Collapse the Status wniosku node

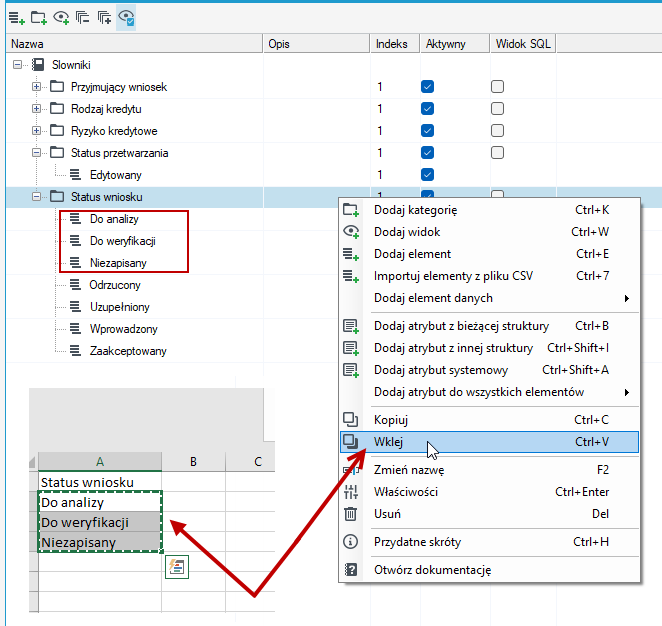pyautogui.click(x=36, y=196)
